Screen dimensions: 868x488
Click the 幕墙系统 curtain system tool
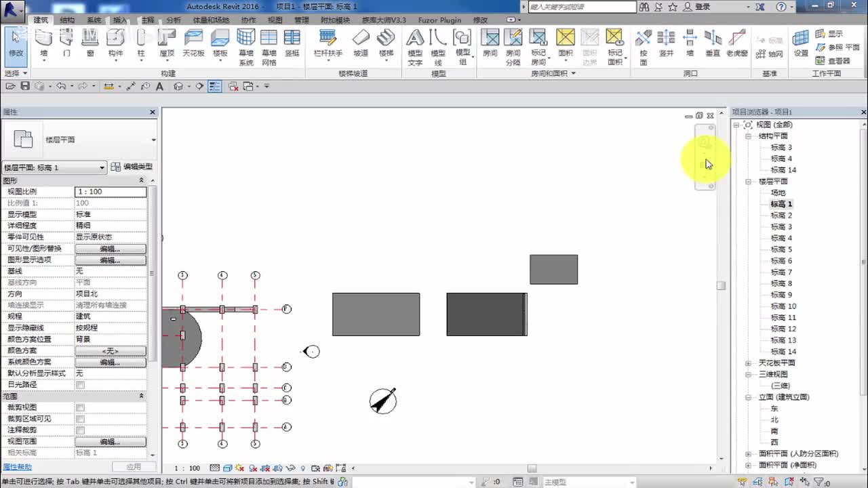click(x=245, y=47)
